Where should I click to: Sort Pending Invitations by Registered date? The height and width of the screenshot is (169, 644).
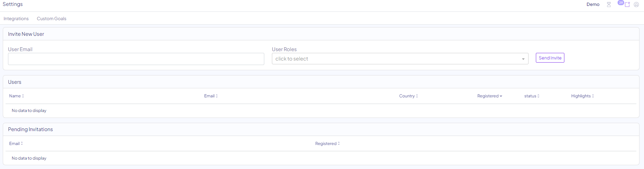pos(327,144)
